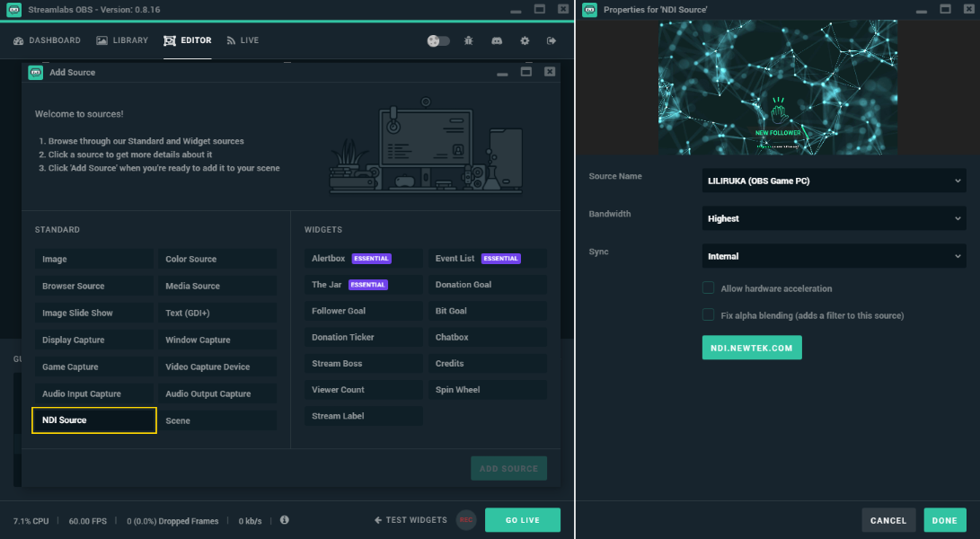Select the Credits widget
Image resolution: width=980 pixels, height=539 pixels.
point(488,363)
